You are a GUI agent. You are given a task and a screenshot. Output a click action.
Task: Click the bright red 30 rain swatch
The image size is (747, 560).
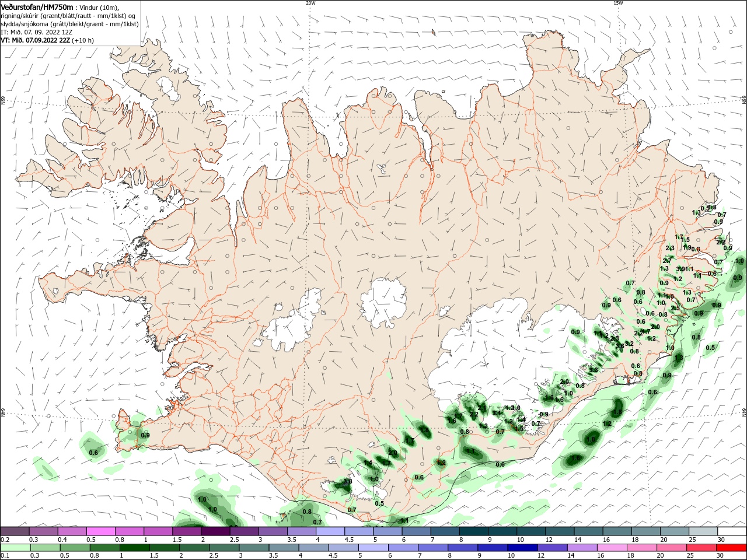[x=732, y=548]
